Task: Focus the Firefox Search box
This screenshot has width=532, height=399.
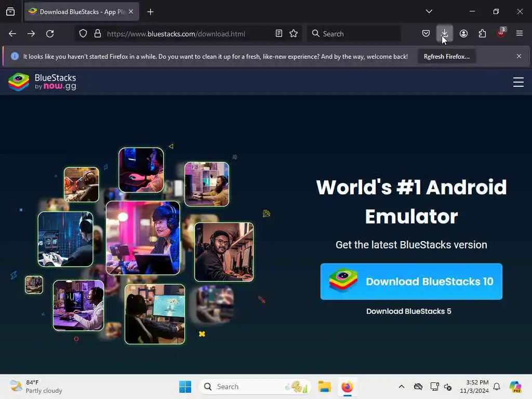Action: (x=354, y=34)
